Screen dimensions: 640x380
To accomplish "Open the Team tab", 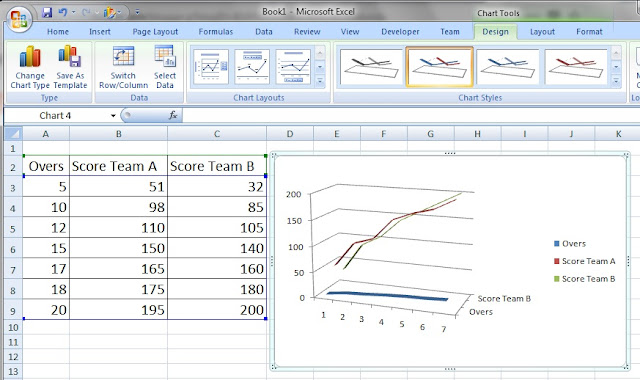I will (x=450, y=32).
